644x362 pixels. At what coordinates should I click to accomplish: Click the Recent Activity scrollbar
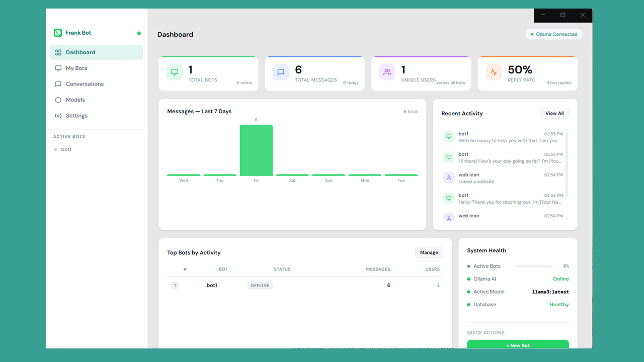(567, 164)
